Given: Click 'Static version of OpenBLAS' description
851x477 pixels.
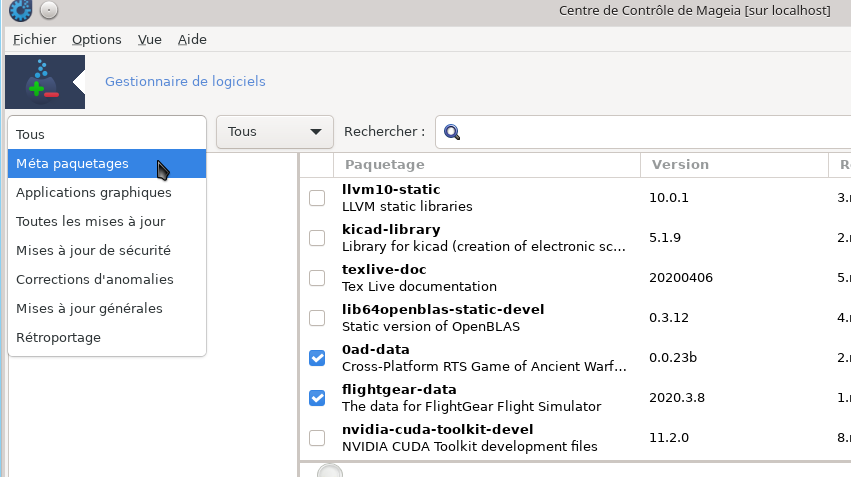Looking at the screenshot, I should [x=431, y=327].
